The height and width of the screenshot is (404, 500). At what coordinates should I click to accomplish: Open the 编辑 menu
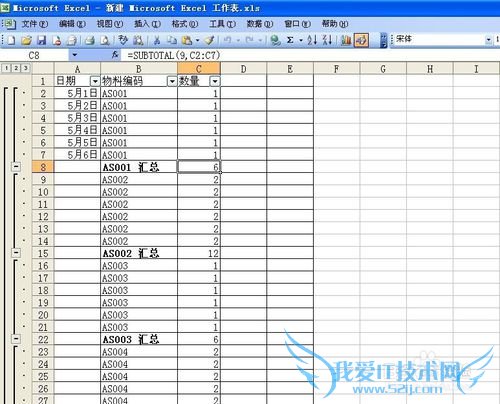pyautogui.click(x=72, y=24)
